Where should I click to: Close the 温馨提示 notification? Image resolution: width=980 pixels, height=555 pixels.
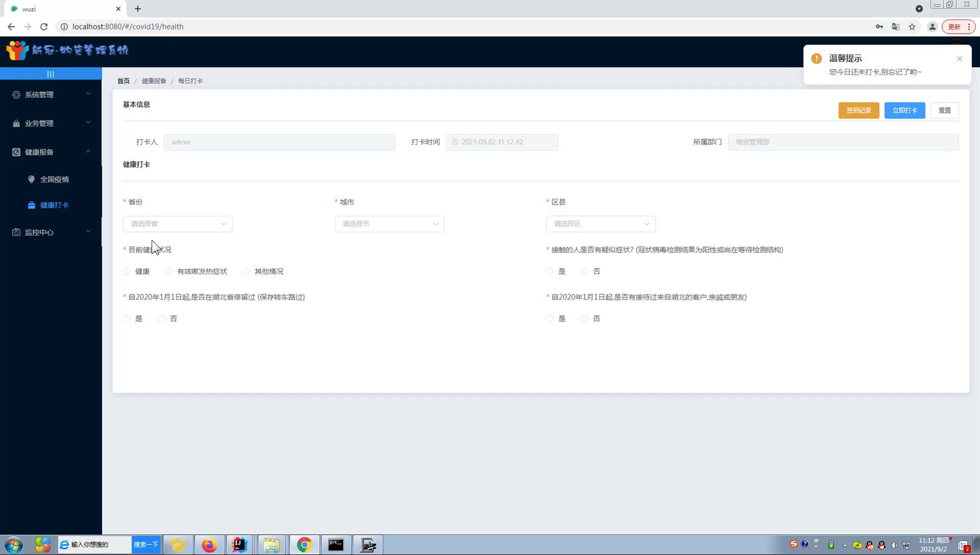click(x=960, y=59)
